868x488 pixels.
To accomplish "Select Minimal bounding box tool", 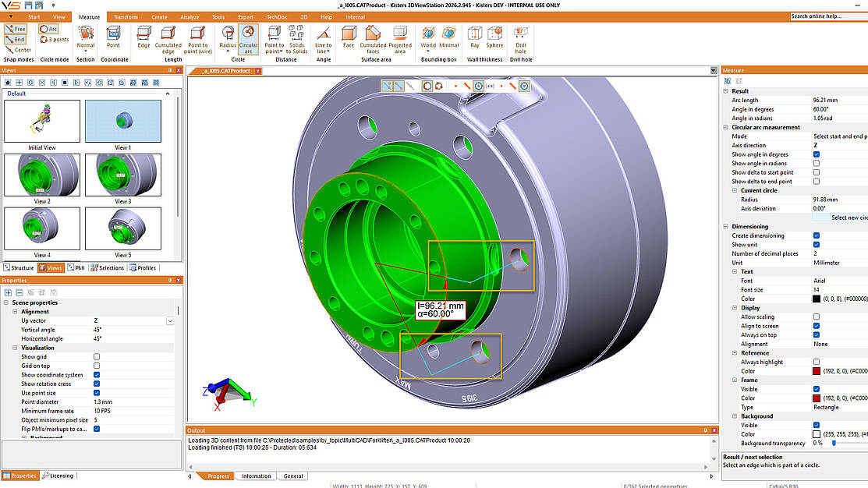I will click(449, 37).
